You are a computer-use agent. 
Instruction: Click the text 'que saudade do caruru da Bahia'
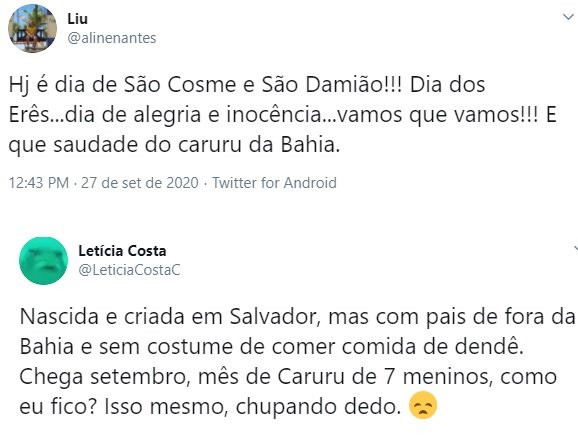172,145
